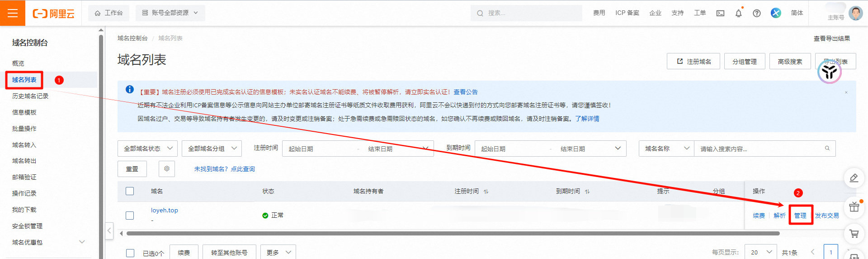Go to previous page arrow
The height and width of the screenshot is (259, 868).
coord(812,252)
